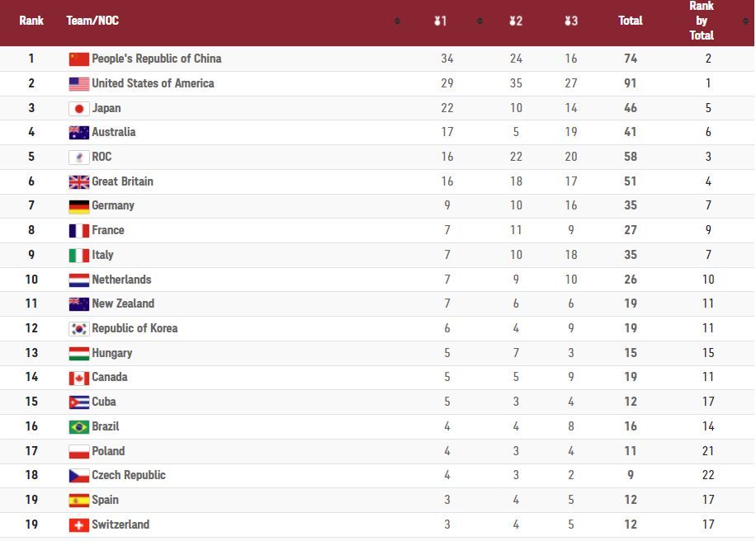Viewport: 756px width, 541px height.
Task: Open the Czech Republic team link
Action: click(129, 475)
